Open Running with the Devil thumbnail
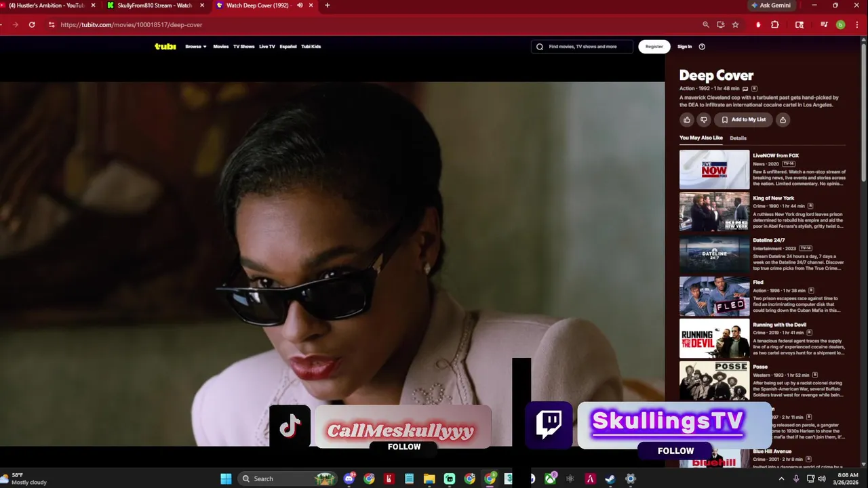 click(x=714, y=338)
